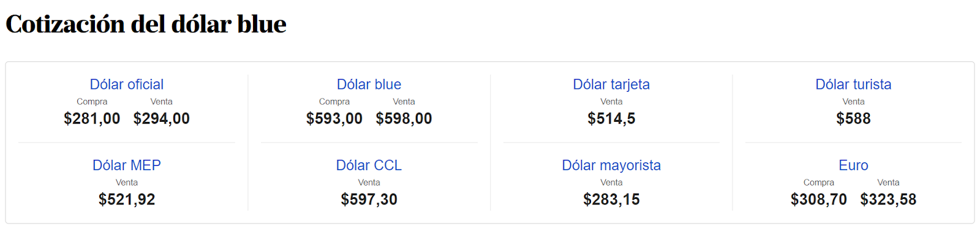Select Dólar mayorista value $283,15

click(x=611, y=200)
